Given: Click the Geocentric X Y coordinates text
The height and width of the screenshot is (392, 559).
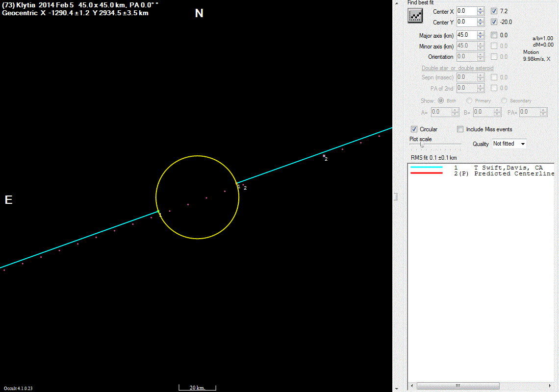Looking at the screenshot, I should [x=75, y=13].
